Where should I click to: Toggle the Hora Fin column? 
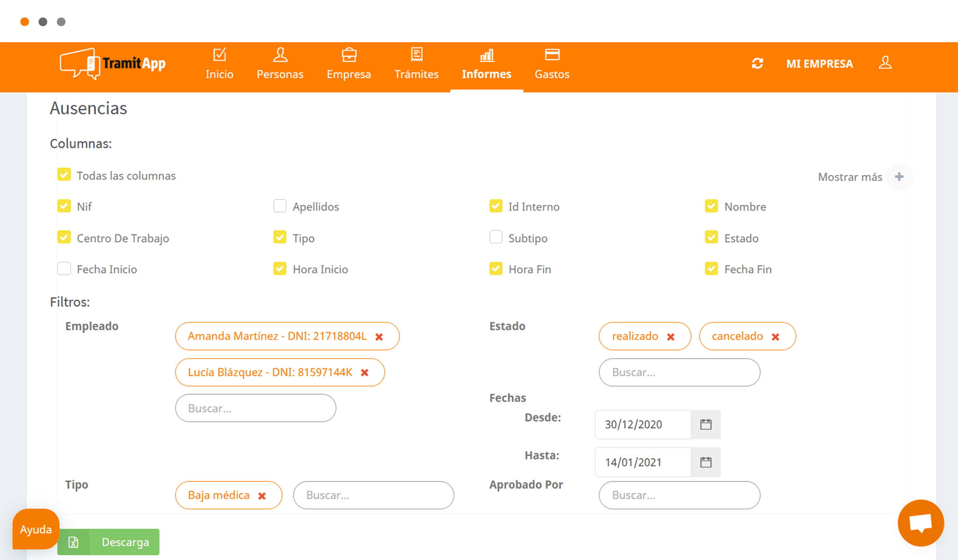[496, 269]
